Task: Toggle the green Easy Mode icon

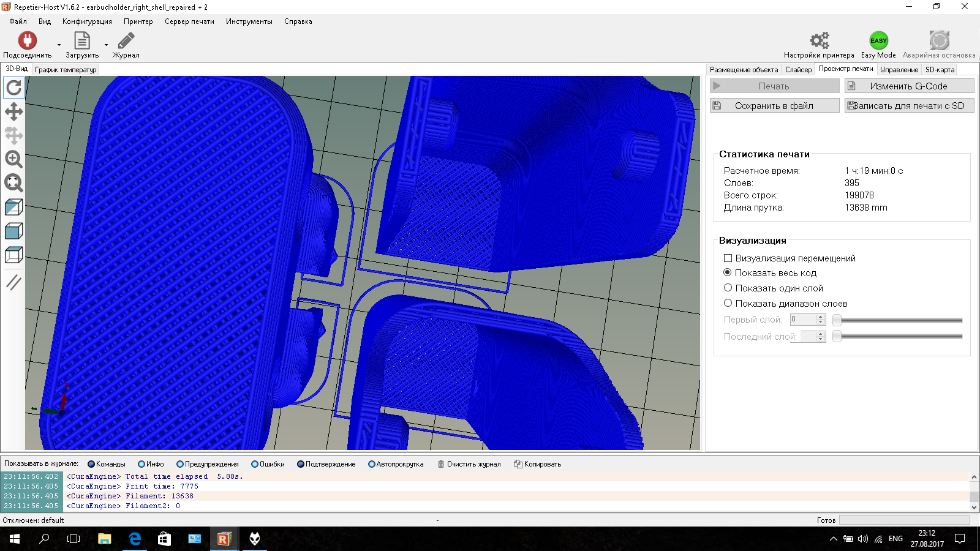Action: pos(878,40)
